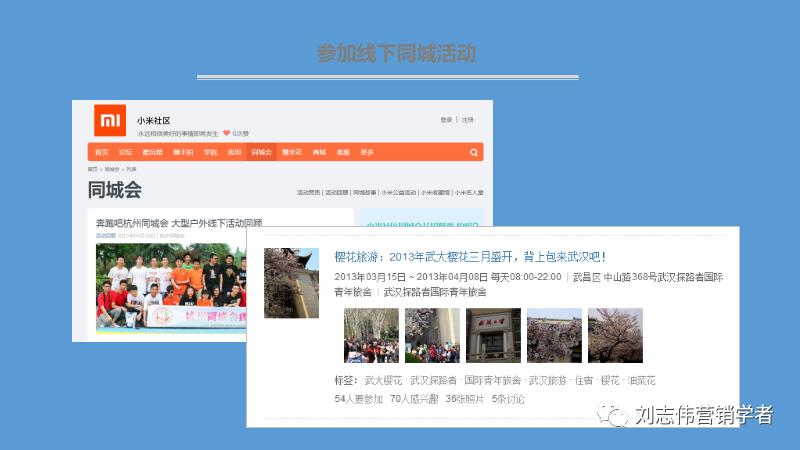800x450 pixels.
Task: Click 5条讨论 count
Action: [508, 399]
